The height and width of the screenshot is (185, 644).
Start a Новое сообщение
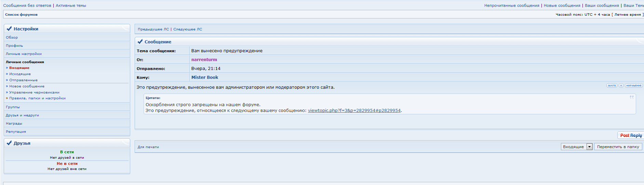27,86
